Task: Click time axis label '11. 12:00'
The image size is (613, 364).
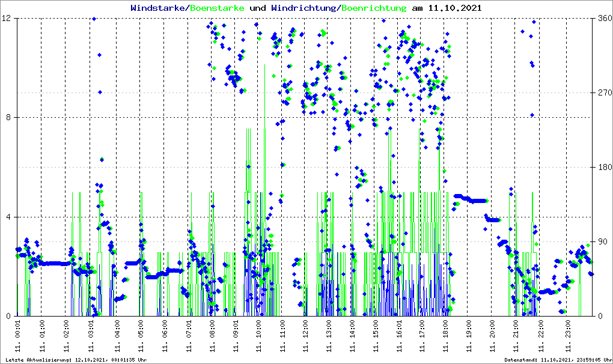Action: coord(305,336)
